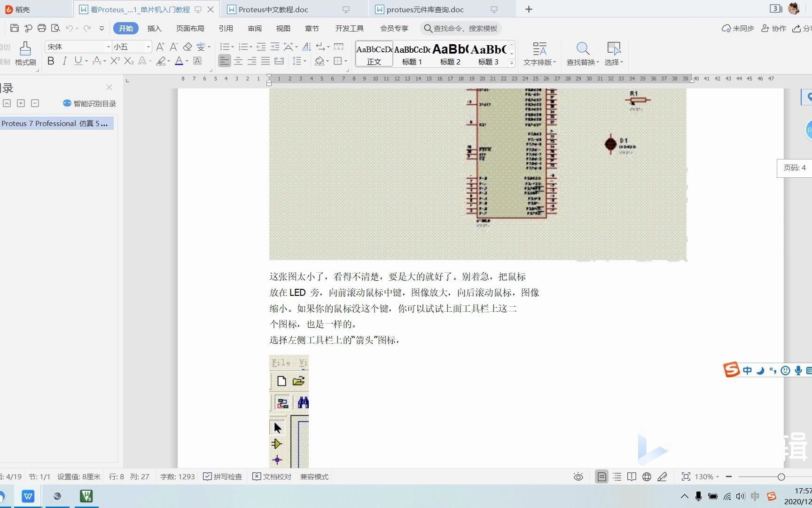Switch to outline view in status bar
Screen dimensions: 812x508
click(x=617, y=476)
